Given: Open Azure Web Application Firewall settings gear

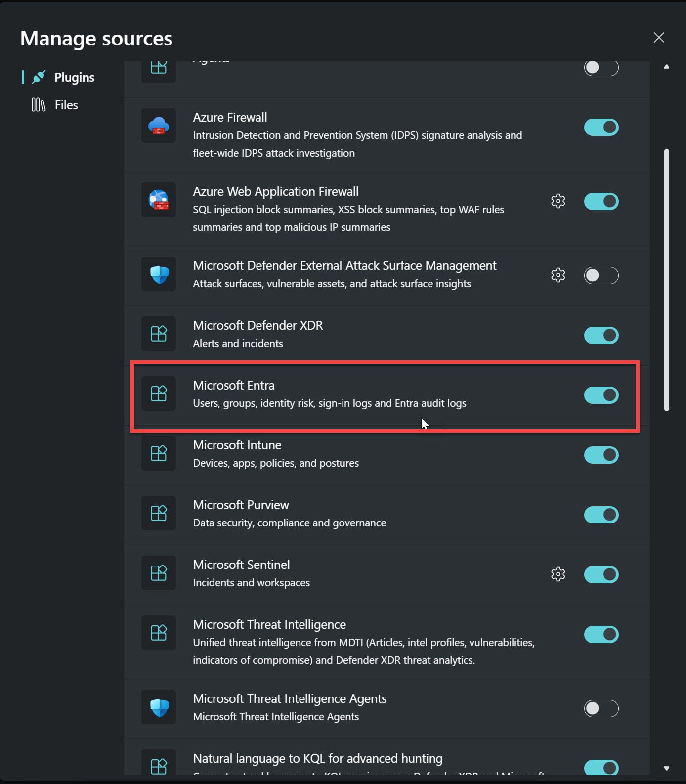Looking at the screenshot, I should 558,201.
